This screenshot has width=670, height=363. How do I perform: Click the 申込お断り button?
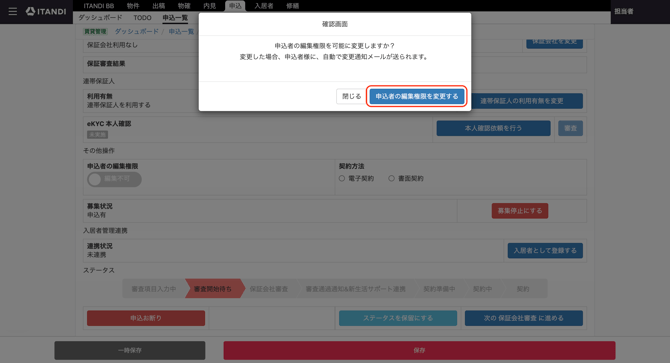click(146, 318)
